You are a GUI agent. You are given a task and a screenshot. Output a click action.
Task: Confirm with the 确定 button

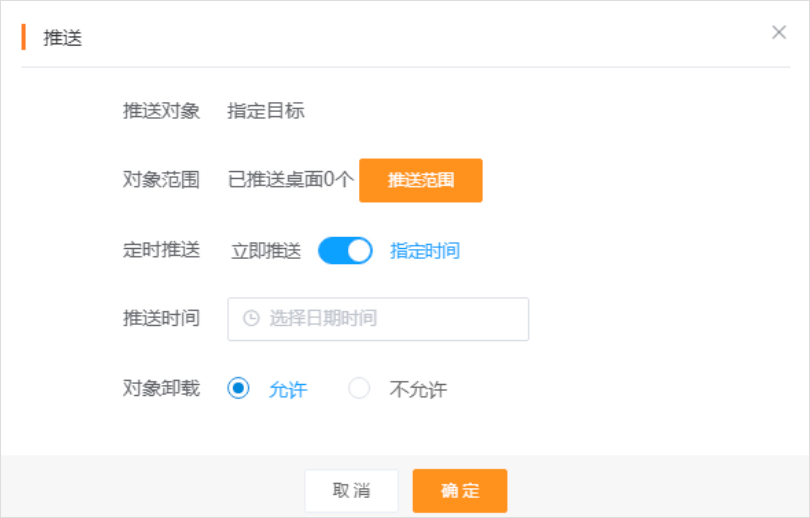[460, 490]
